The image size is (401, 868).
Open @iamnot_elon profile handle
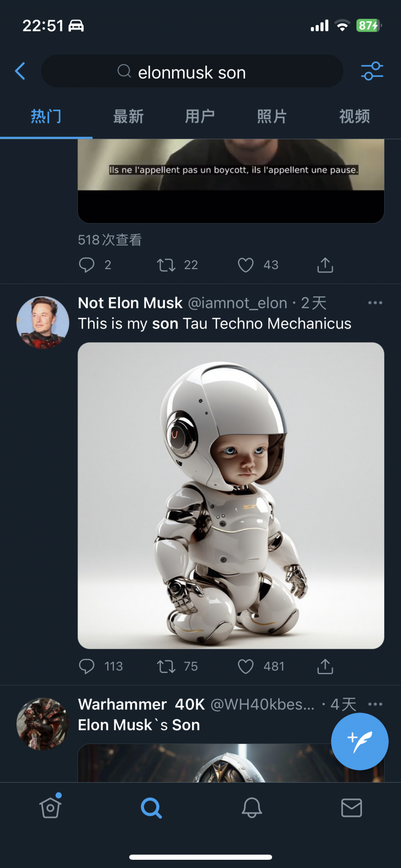(238, 303)
